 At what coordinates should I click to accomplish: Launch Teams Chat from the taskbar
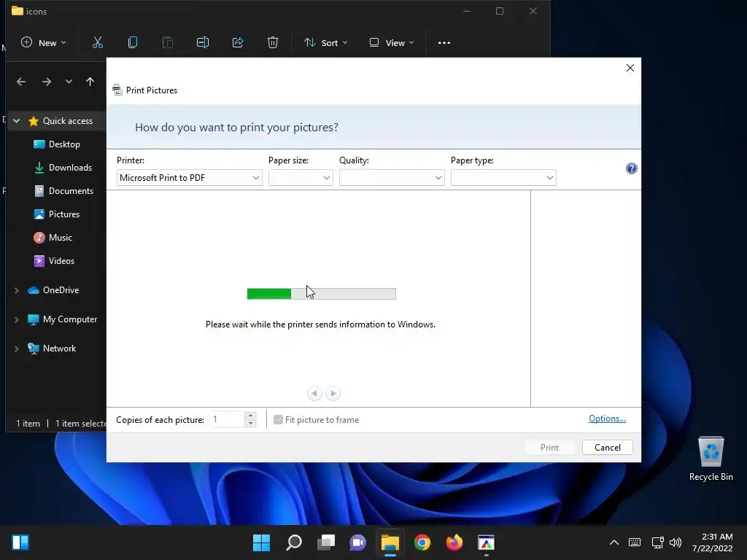click(x=357, y=542)
